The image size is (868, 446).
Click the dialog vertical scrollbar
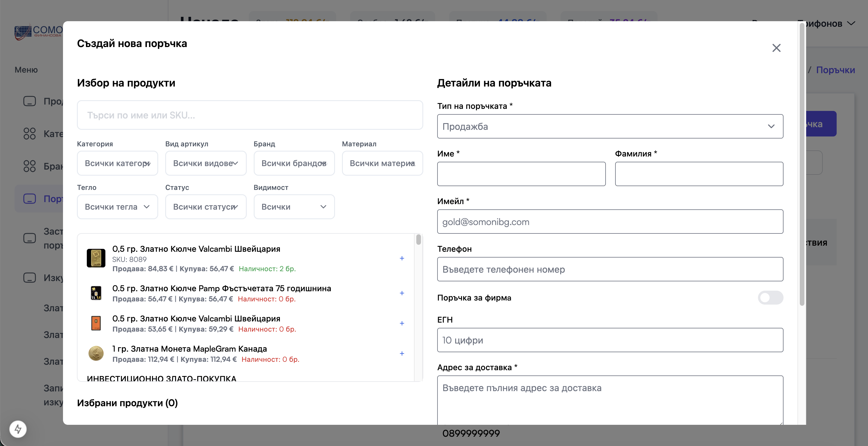(802, 165)
